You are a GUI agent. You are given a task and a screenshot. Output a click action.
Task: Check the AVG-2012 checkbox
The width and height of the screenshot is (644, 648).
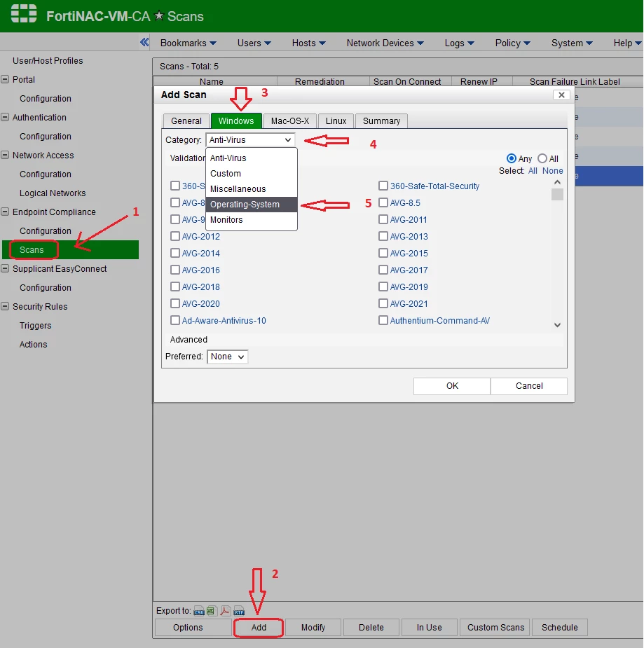pyautogui.click(x=175, y=236)
